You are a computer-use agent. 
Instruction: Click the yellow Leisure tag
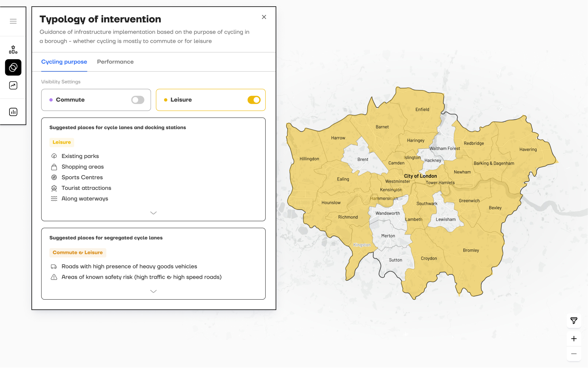(x=62, y=142)
